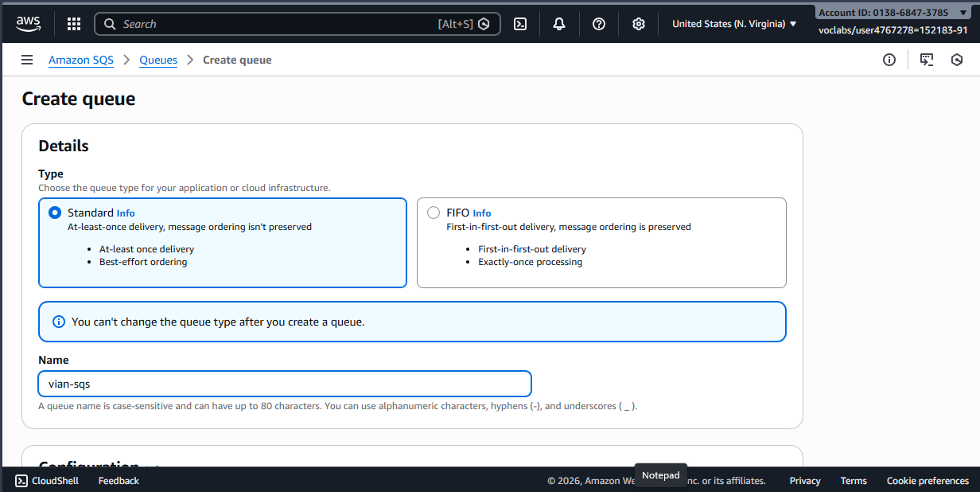Viewport: 980px width, 492px height.
Task: Open the services grid menu
Action: click(x=74, y=24)
